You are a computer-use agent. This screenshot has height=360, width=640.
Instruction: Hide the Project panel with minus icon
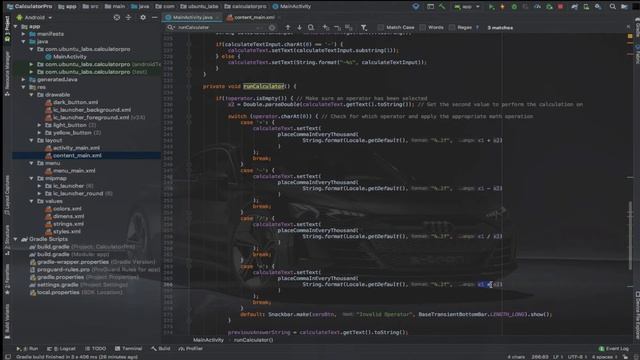tap(154, 18)
